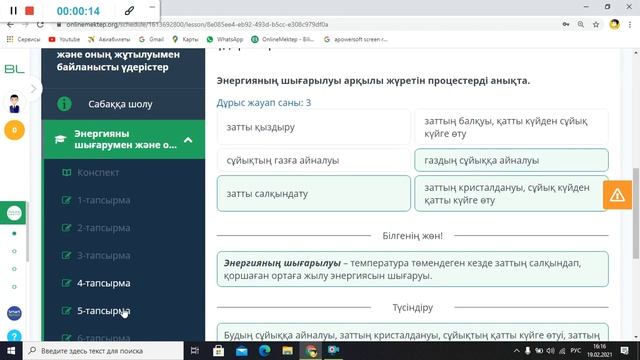Switch the РУС input language indicator
This screenshot has width=640, height=360.
click(576, 351)
